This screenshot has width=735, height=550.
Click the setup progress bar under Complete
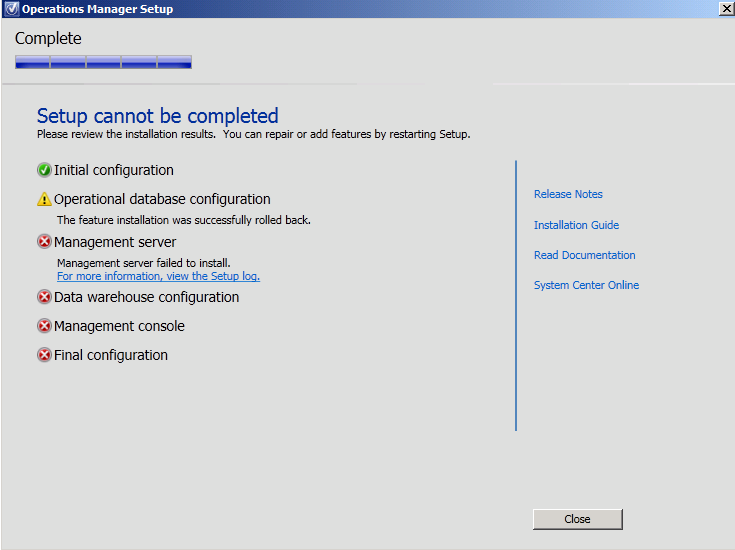point(103,62)
